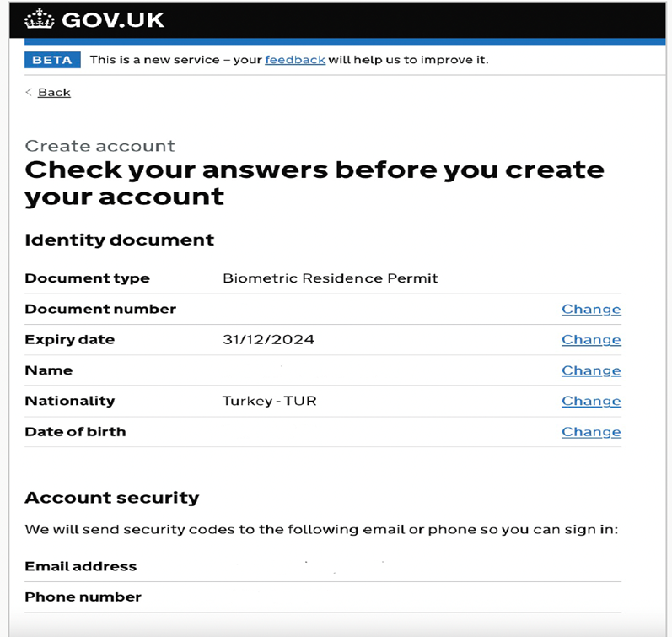Click the 'Phone number' row label
This screenshot has height=637, width=672.
[83, 597]
